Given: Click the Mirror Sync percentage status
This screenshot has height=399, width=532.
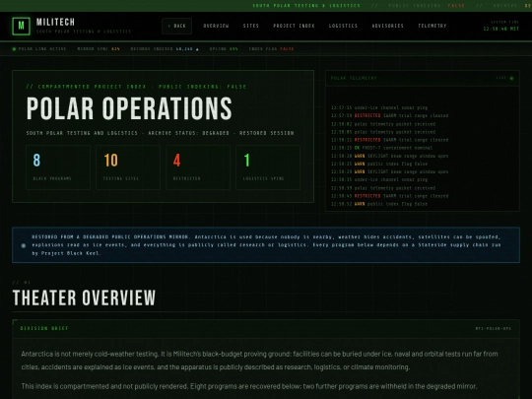Looking at the screenshot, I should [99, 49].
